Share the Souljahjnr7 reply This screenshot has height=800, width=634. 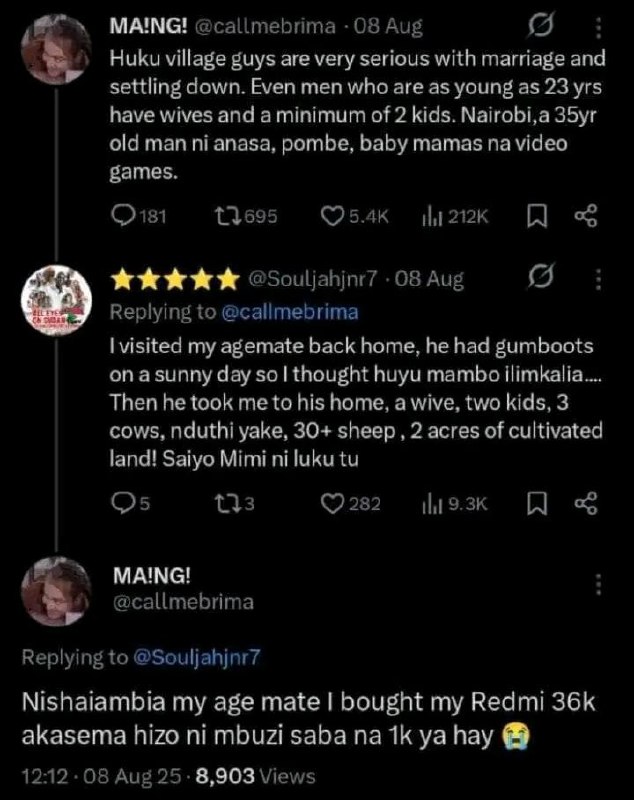(x=586, y=504)
